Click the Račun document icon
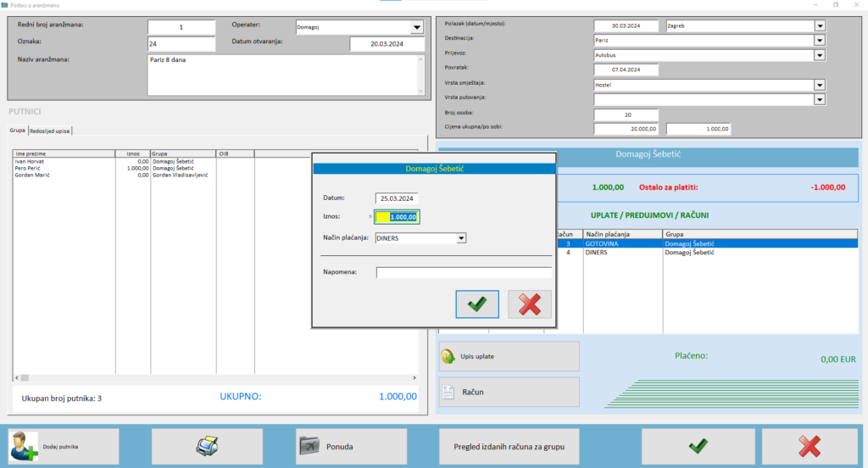This screenshot has height=468, width=868. [x=449, y=392]
